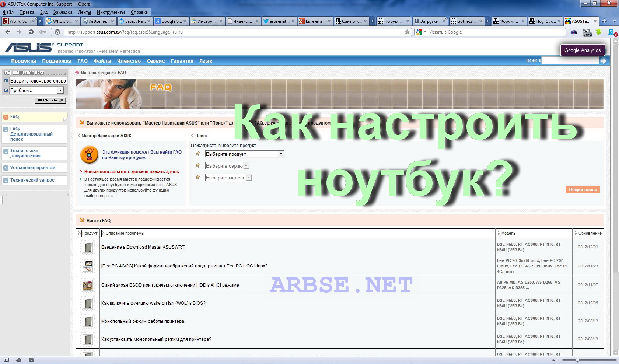This screenshot has height=364, width=619.
Task: Click the orange phone wizard icon
Action: (x=89, y=155)
